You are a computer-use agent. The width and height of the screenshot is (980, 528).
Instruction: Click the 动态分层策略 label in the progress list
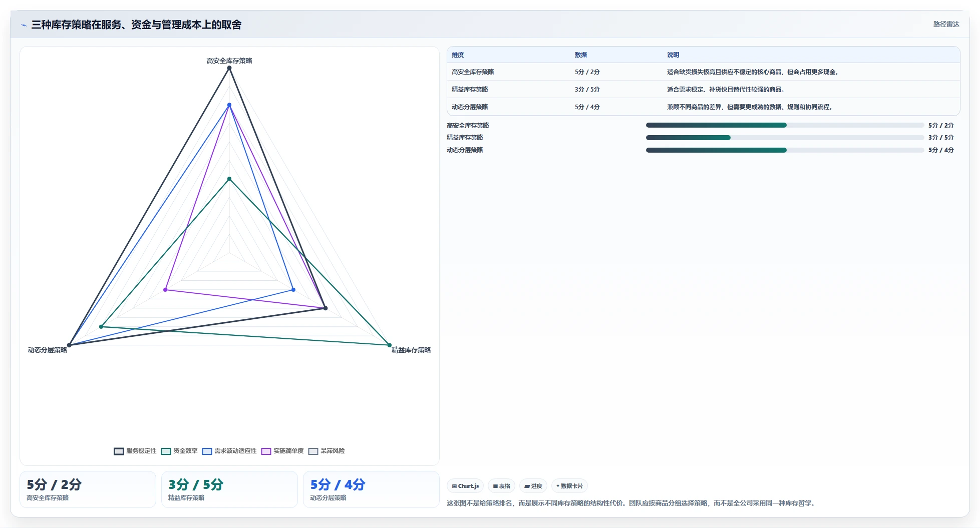[465, 150]
